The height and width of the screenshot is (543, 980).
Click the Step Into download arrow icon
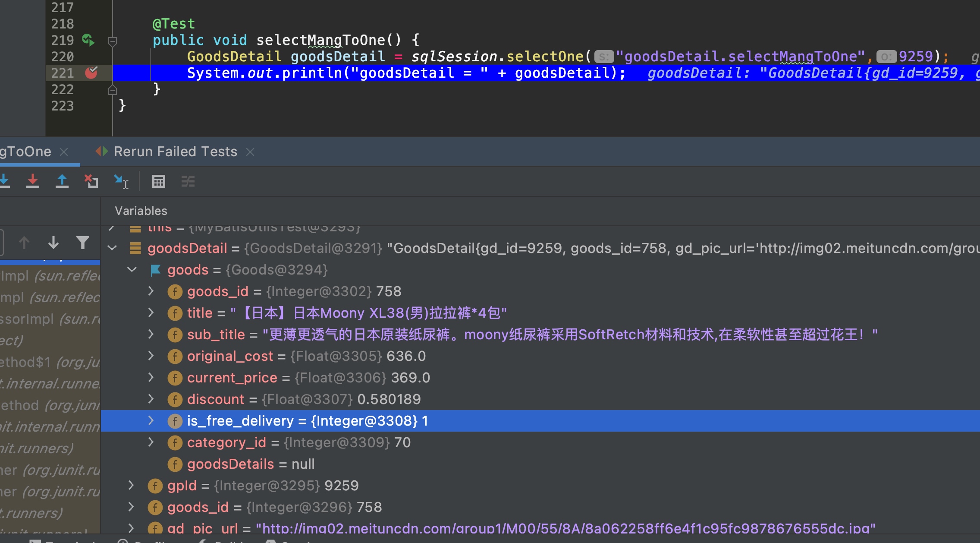click(4, 181)
